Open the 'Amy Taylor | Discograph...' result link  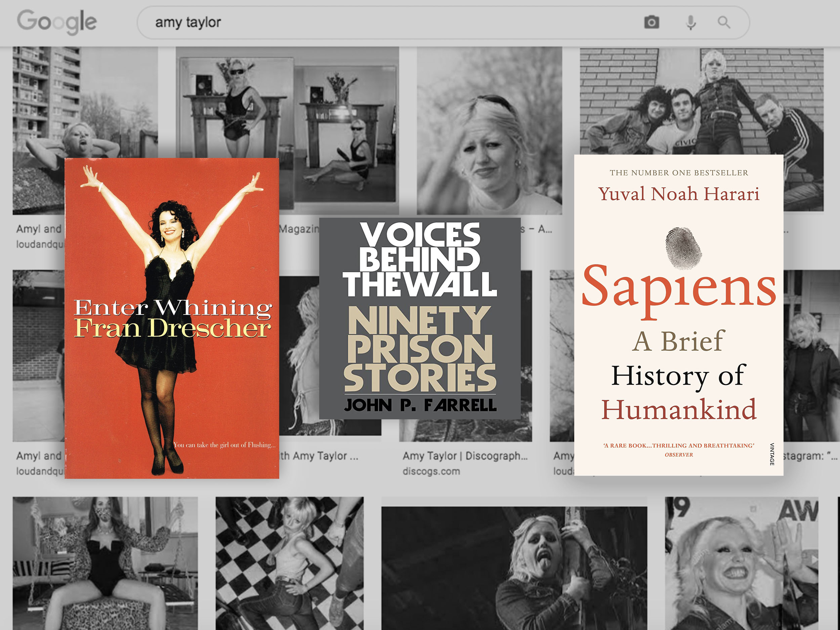[465, 456]
